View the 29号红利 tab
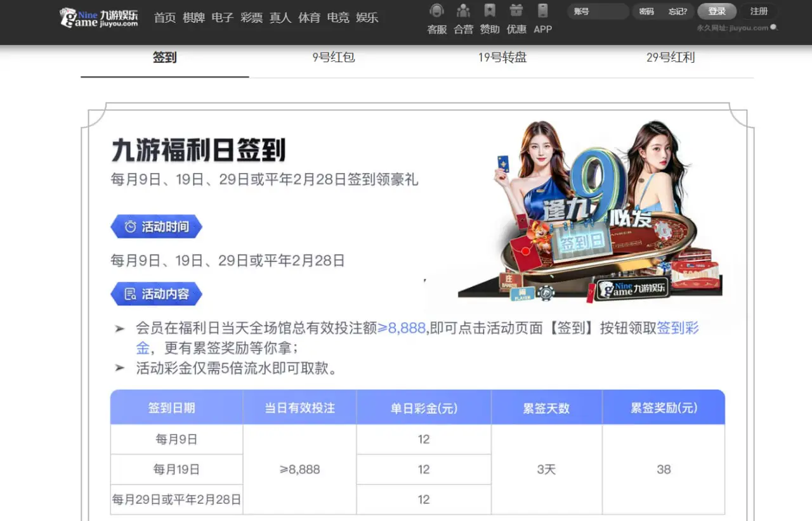The height and width of the screenshot is (521, 812). tap(671, 57)
